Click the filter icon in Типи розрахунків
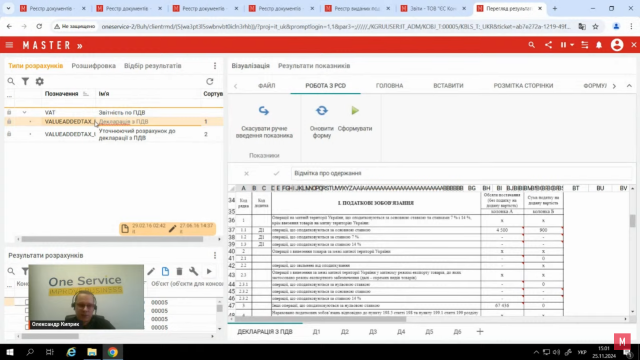Viewport: 640px width, 360px height. [x=25, y=82]
